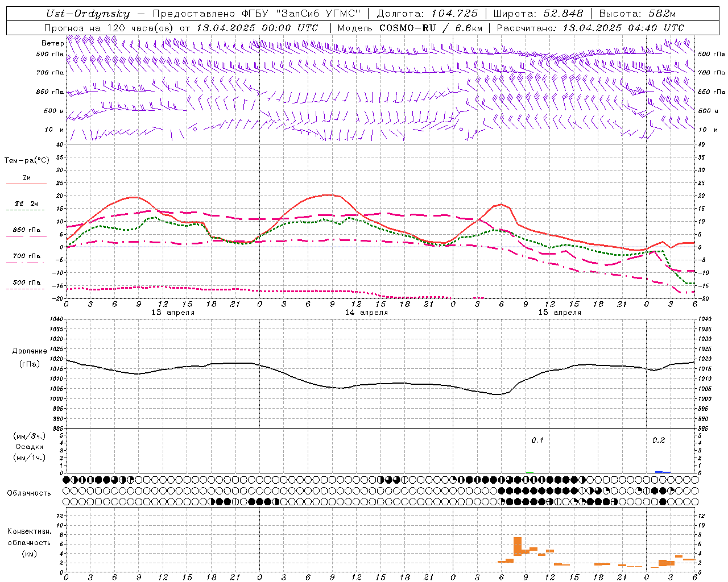Click the (км) convective cloud unit label
The width and height of the screenshot is (728, 582).
click(x=29, y=554)
